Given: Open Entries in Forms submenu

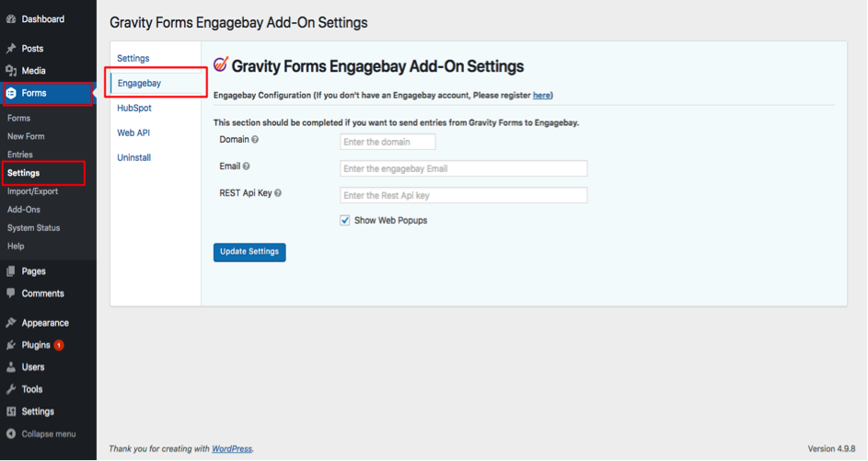Looking at the screenshot, I should [x=20, y=155].
